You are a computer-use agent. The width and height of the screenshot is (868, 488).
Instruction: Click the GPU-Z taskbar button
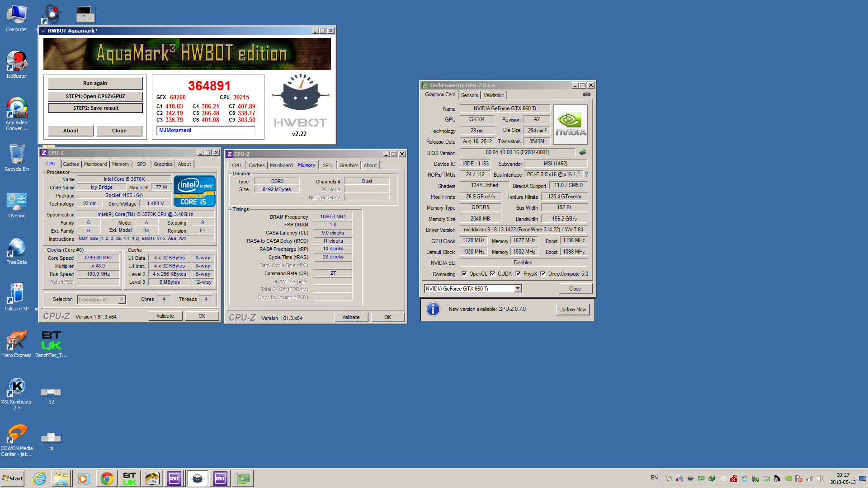[243, 479]
